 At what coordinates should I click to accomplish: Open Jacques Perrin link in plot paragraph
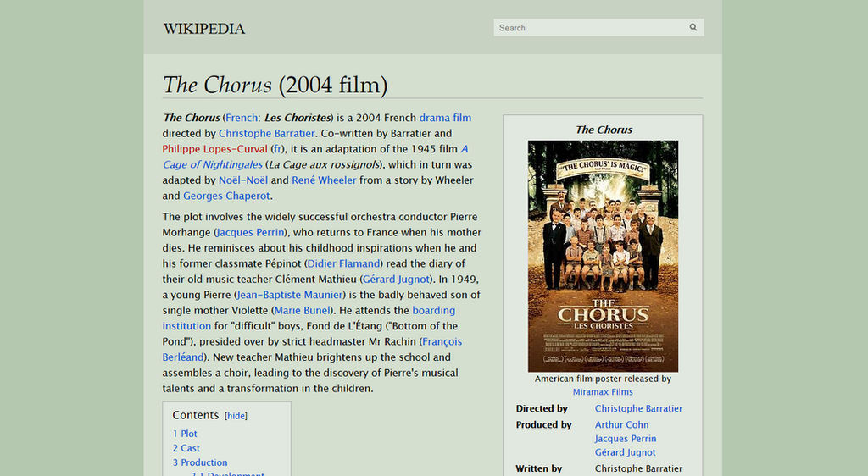point(250,232)
